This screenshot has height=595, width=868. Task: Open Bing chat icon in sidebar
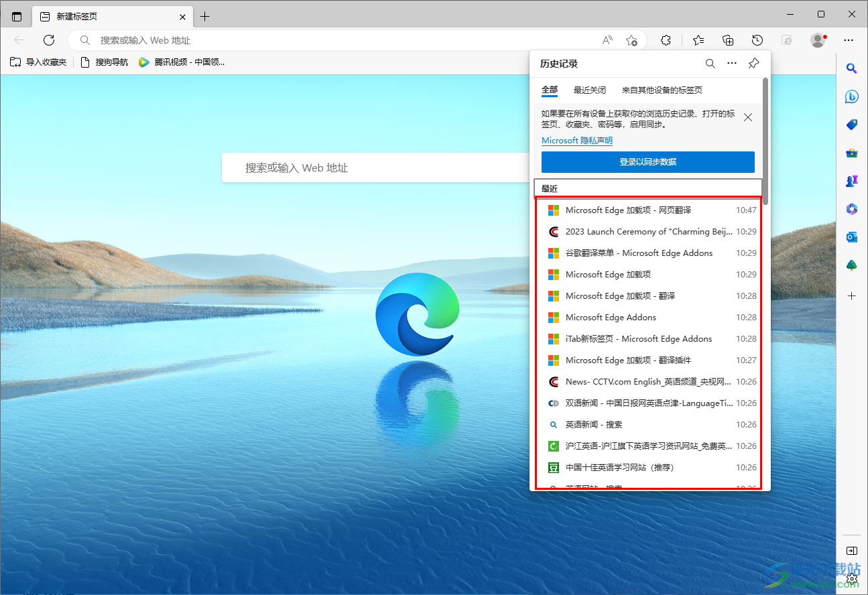(x=852, y=96)
